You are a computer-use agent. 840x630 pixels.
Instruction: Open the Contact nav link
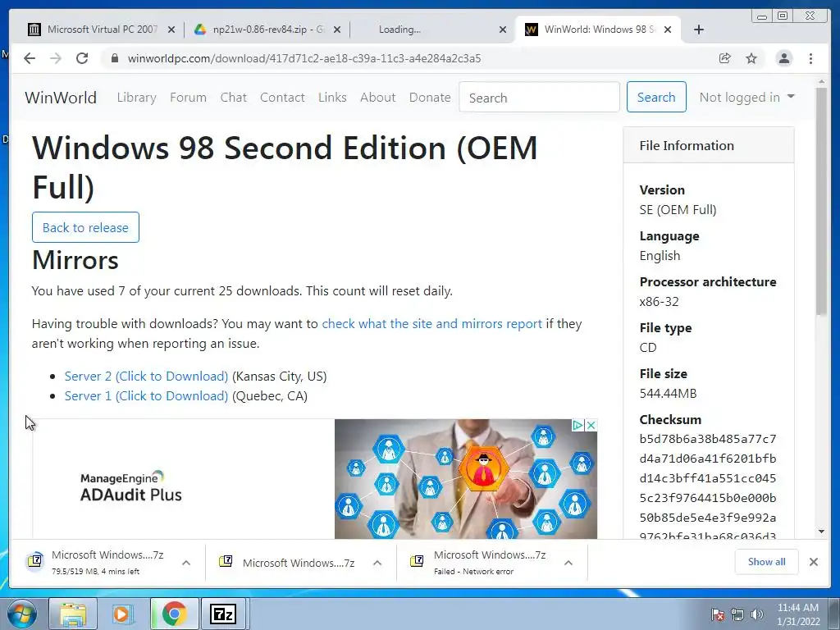click(282, 98)
